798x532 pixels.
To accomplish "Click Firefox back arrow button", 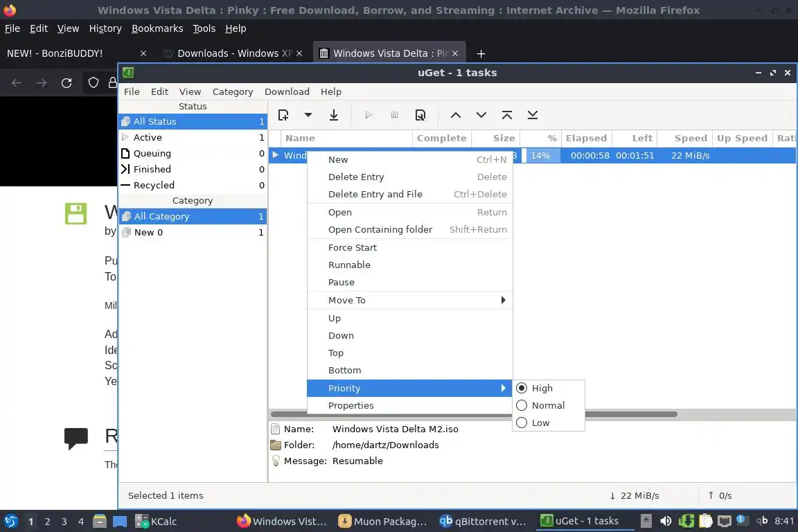I will coord(17,83).
